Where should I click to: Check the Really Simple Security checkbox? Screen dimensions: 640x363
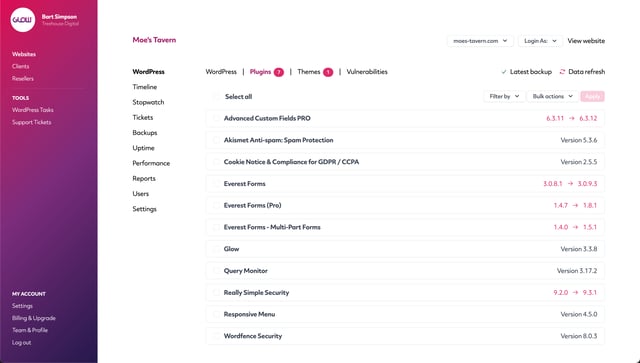(216, 293)
